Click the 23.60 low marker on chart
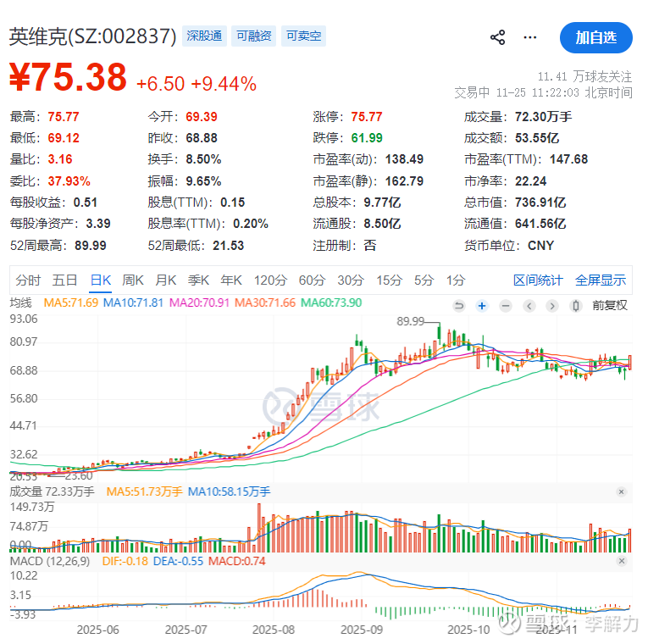This screenshot has width=659, height=644. tap(79, 476)
